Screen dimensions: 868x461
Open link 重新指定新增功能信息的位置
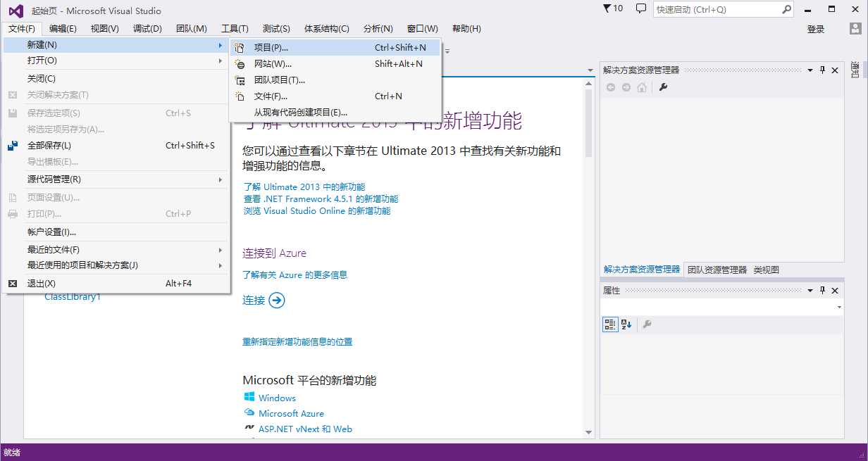point(297,342)
